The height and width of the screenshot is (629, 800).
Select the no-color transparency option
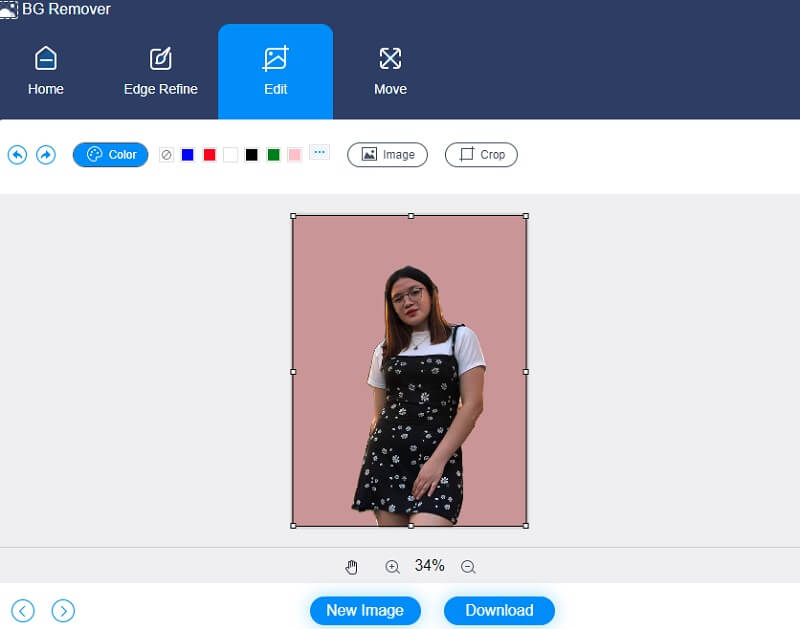click(165, 155)
